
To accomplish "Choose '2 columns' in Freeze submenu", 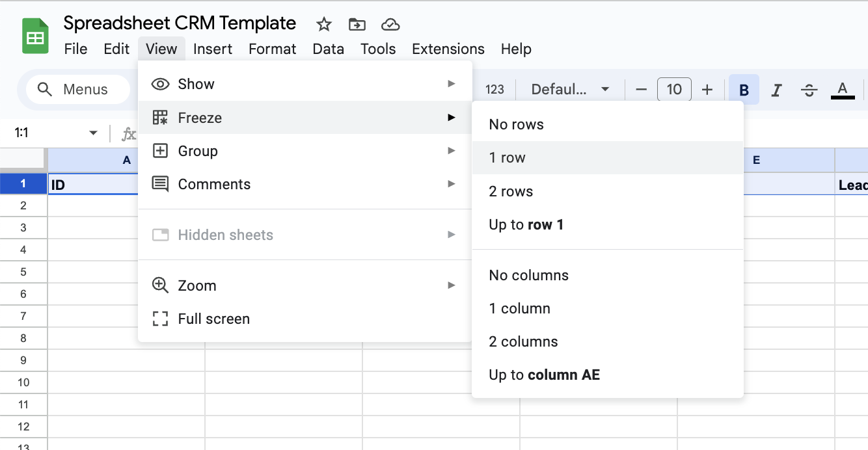I will point(523,342).
